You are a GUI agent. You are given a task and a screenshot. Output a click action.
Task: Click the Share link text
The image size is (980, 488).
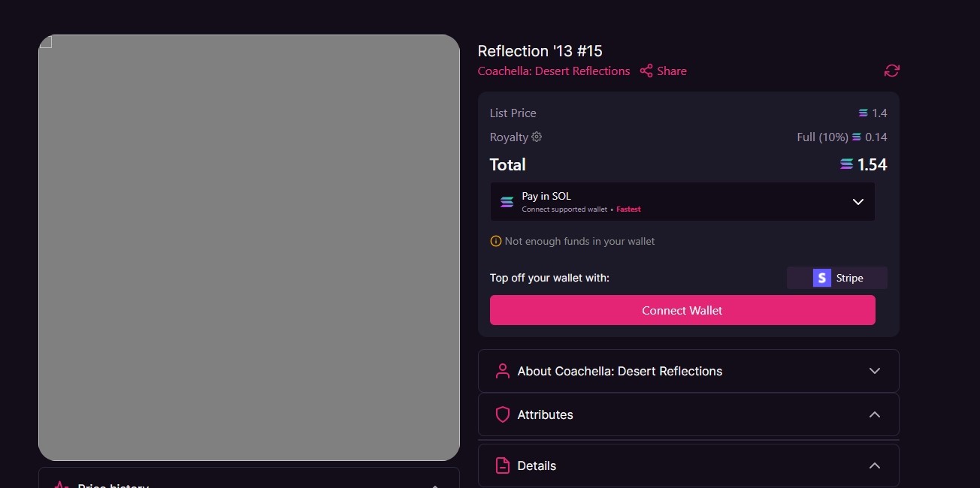(672, 71)
